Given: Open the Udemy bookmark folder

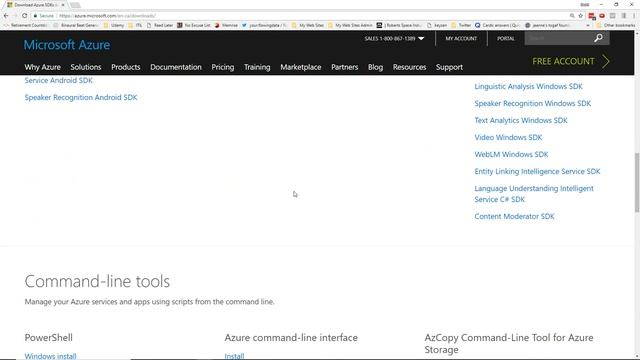Looking at the screenshot, I should coord(114,25).
